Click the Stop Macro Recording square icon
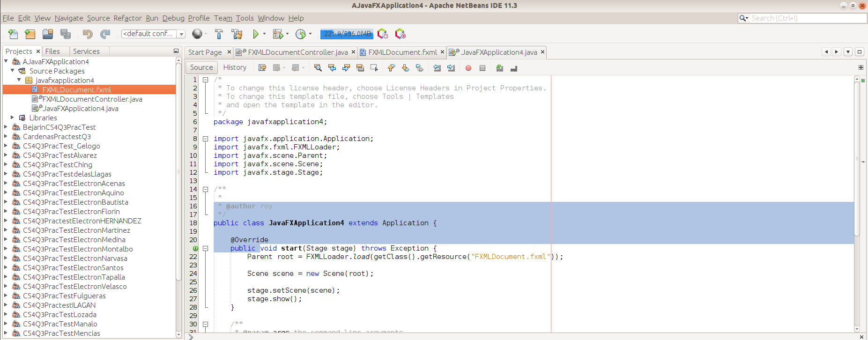 tap(482, 68)
